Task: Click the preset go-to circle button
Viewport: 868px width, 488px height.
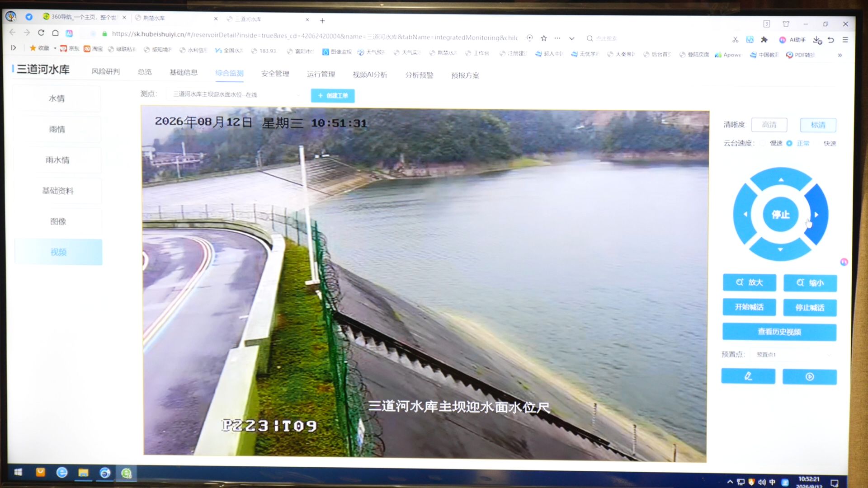Action: (x=810, y=376)
